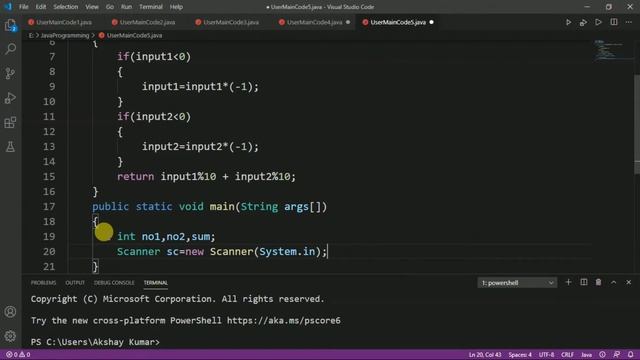Switch to the Output panel tab
640x360 pixels.
[x=75, y=283]
